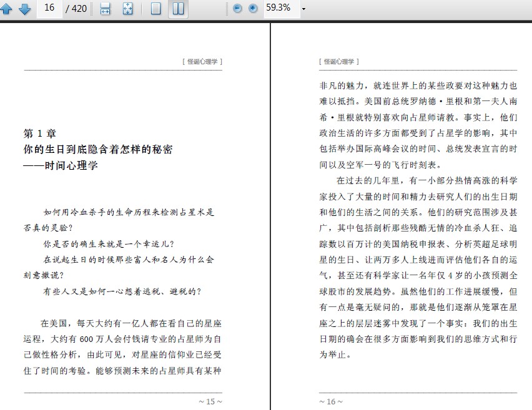This screenshot has width=532, height=410.
Task: Click the chapter heading '第 1 章'
Action: point(40,134)
